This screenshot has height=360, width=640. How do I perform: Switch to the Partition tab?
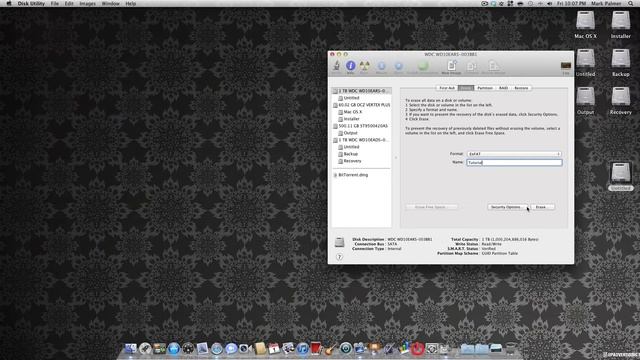pyautogui.click(x=485, y=88)
